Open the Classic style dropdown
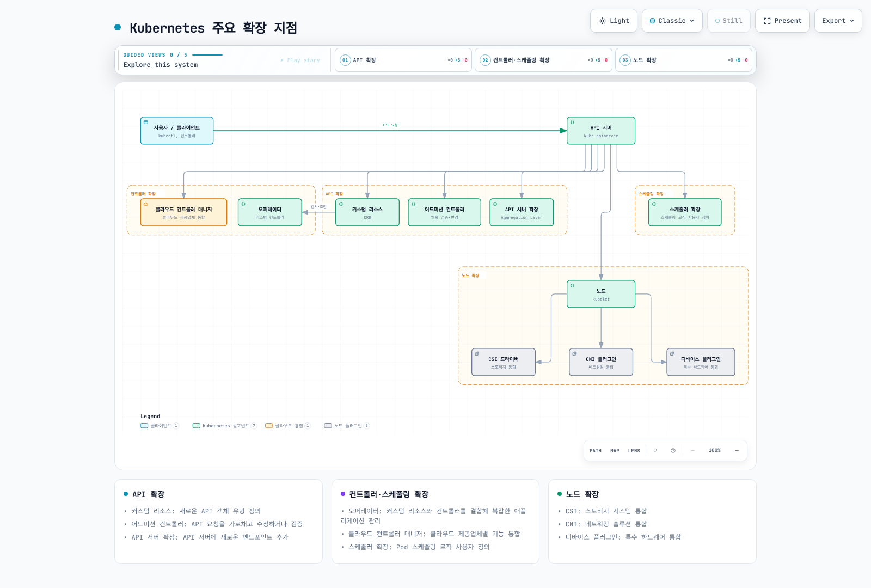 672,21
